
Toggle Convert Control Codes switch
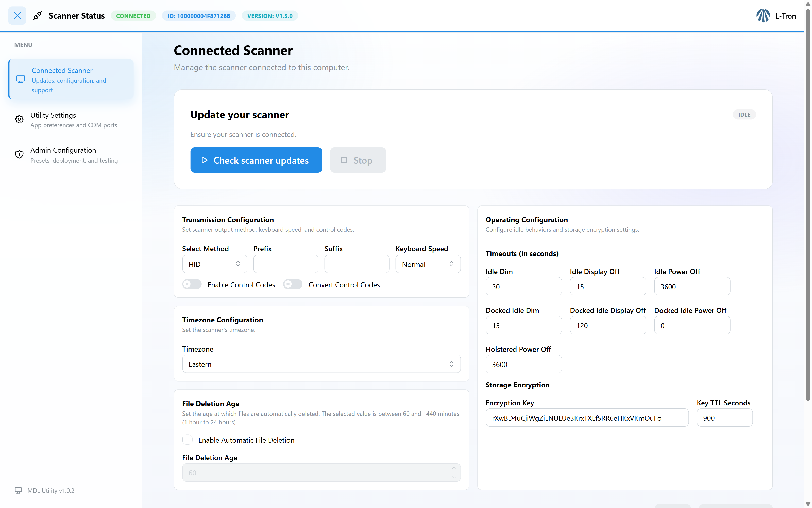click(293, 284)
